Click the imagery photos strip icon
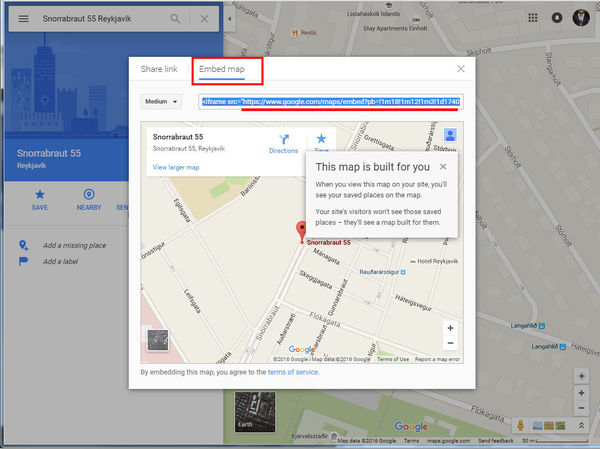The image size is (600, 449). point(549,425)
